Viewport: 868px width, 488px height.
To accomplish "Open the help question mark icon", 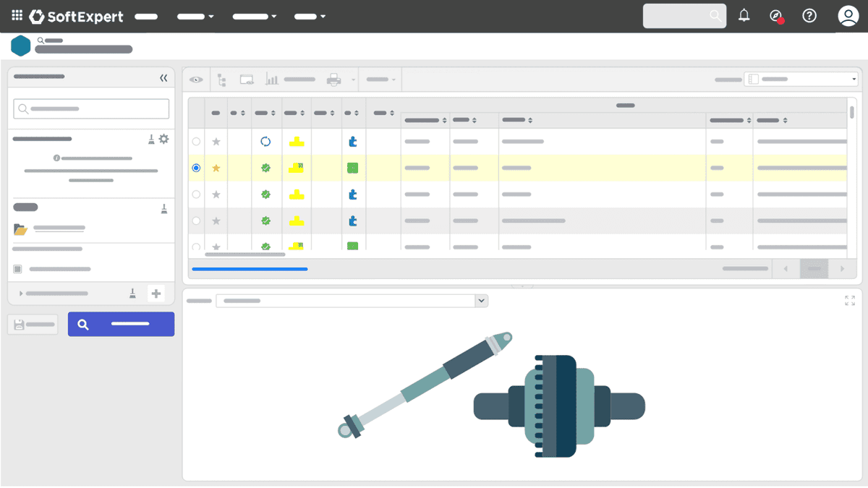I will 809,15.
